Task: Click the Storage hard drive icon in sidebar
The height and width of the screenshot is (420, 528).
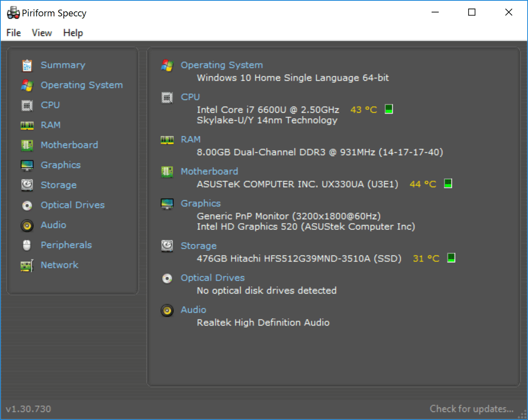Action: pos(27,185)
